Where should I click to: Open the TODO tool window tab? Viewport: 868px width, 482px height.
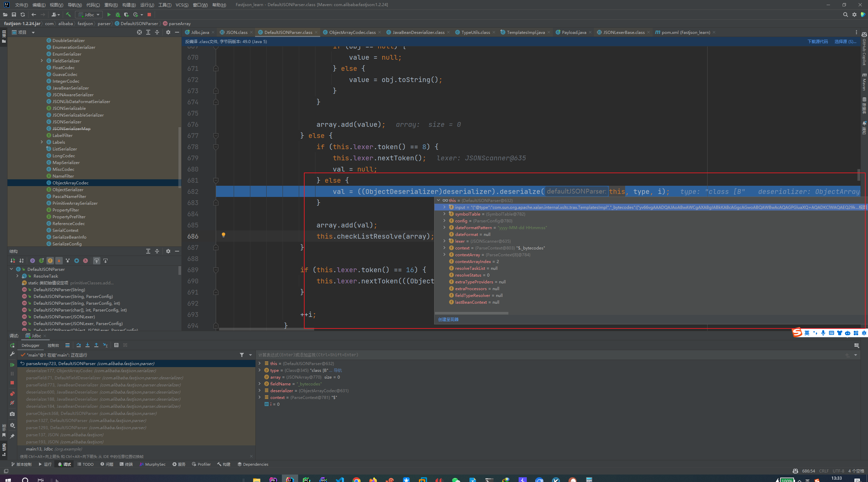(x=85, y=464)
